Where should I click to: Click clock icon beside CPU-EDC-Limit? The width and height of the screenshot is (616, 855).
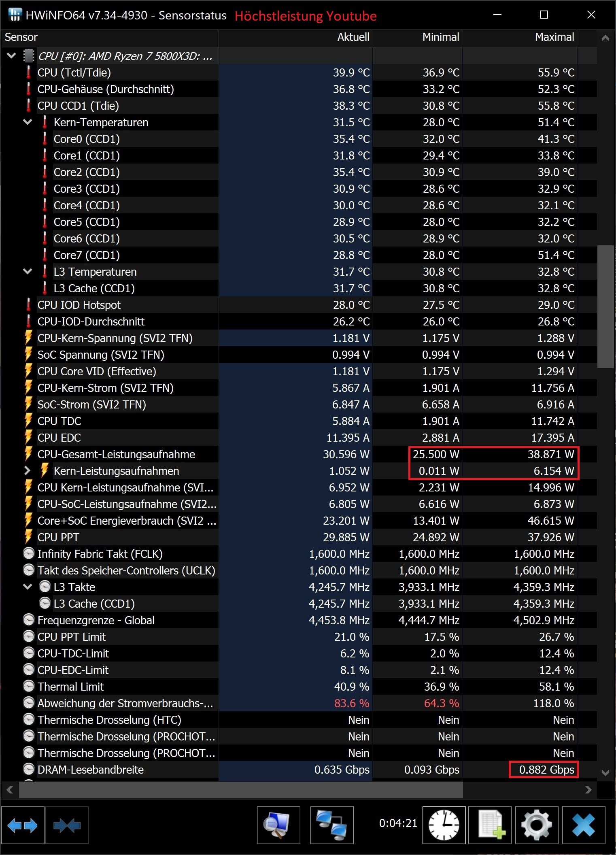[x=28, y=670]
